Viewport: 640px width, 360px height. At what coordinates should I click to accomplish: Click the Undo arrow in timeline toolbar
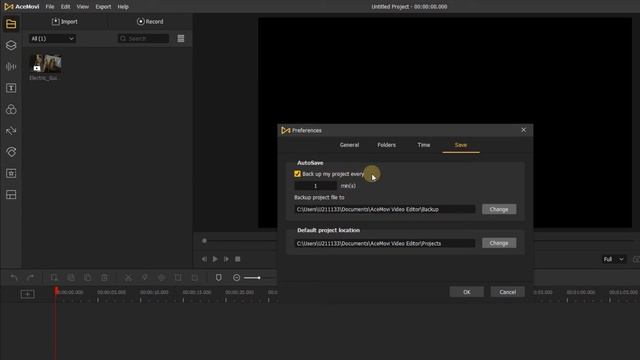14,278
